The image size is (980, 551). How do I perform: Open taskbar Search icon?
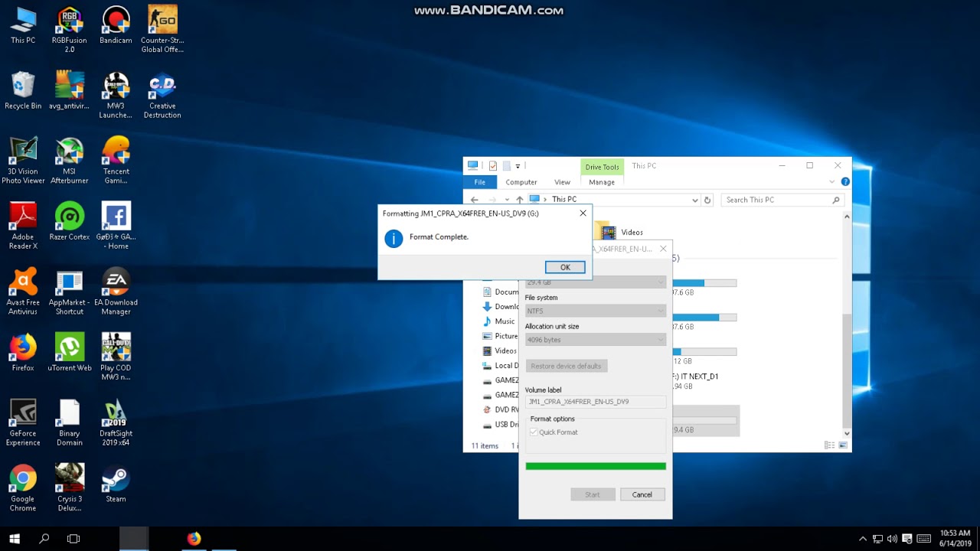pyautogui.click(x=44, y=539)
